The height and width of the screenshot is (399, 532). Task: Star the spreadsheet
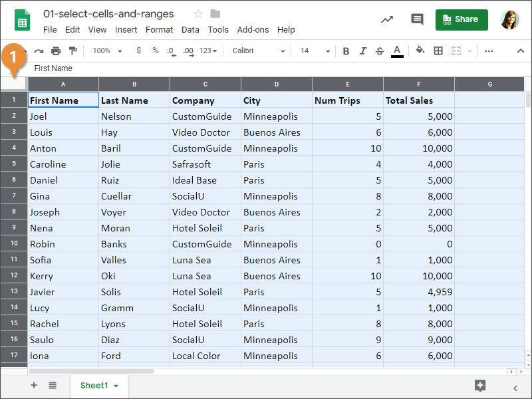tap(199, 13)
